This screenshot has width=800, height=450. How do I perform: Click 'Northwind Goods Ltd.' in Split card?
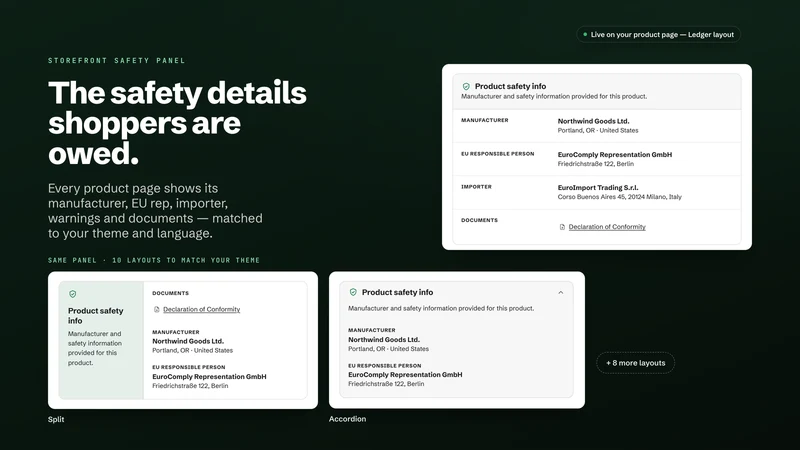tap(188, 341)
